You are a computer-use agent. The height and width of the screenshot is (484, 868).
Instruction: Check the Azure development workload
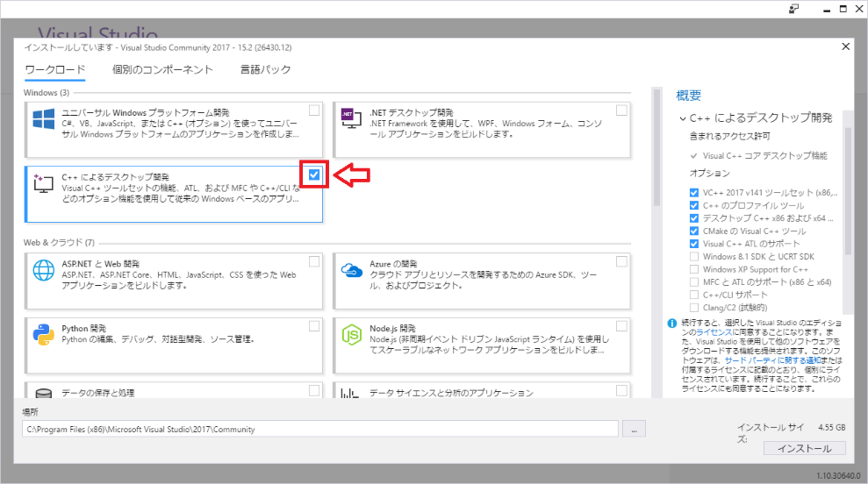[621, 261]
